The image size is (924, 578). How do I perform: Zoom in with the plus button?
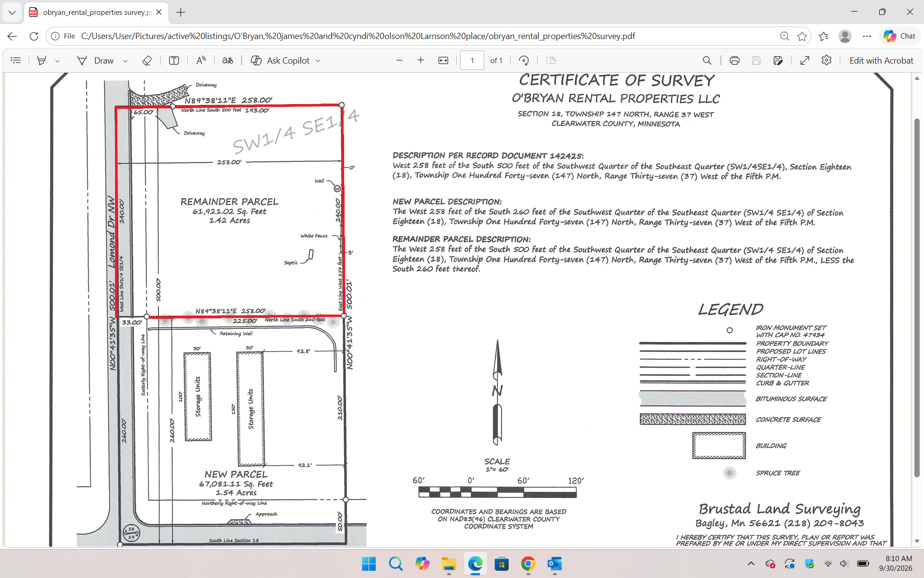(x=421, y=60)
